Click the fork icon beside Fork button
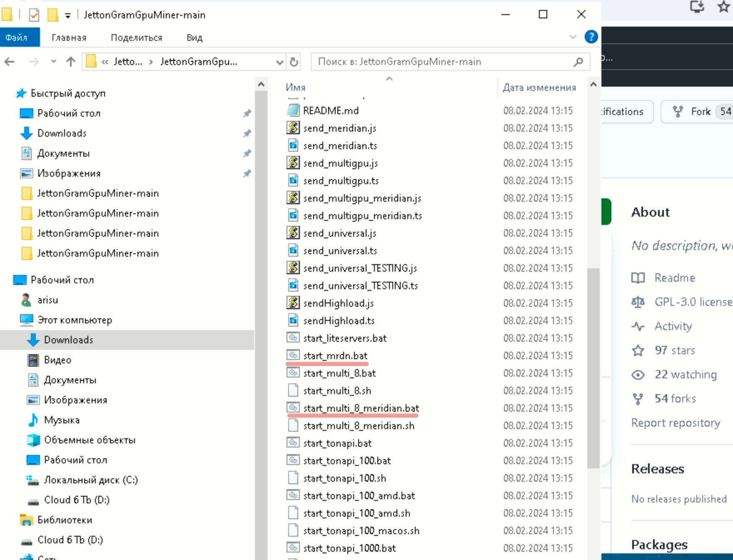The height and width of the screenshot is (560, 733). coord(678,112)
